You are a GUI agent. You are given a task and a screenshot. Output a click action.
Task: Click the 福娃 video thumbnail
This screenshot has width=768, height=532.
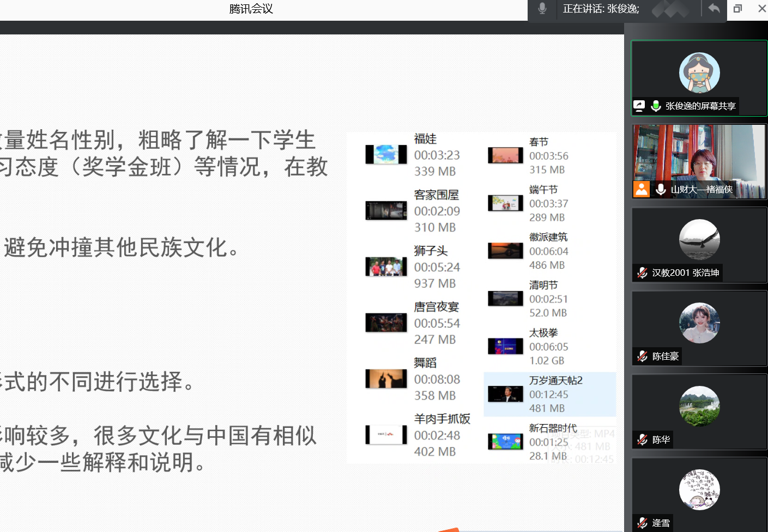pyautogui.click(x=386, y=155)
